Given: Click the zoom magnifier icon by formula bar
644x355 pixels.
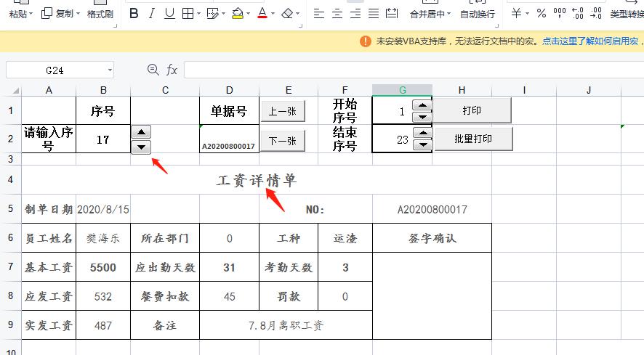Looking at the screenshot, I should (x=153, y=70).
